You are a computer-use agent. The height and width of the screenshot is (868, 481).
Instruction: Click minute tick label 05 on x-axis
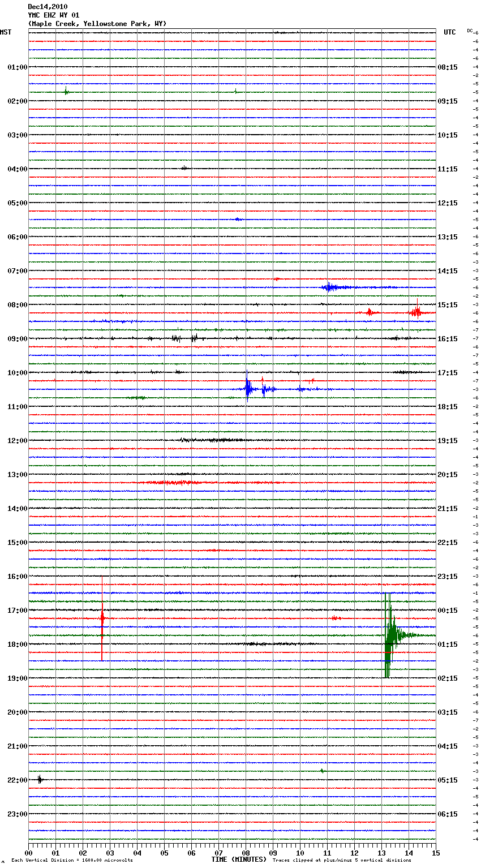pyautogui.click(x=164, y=853)
